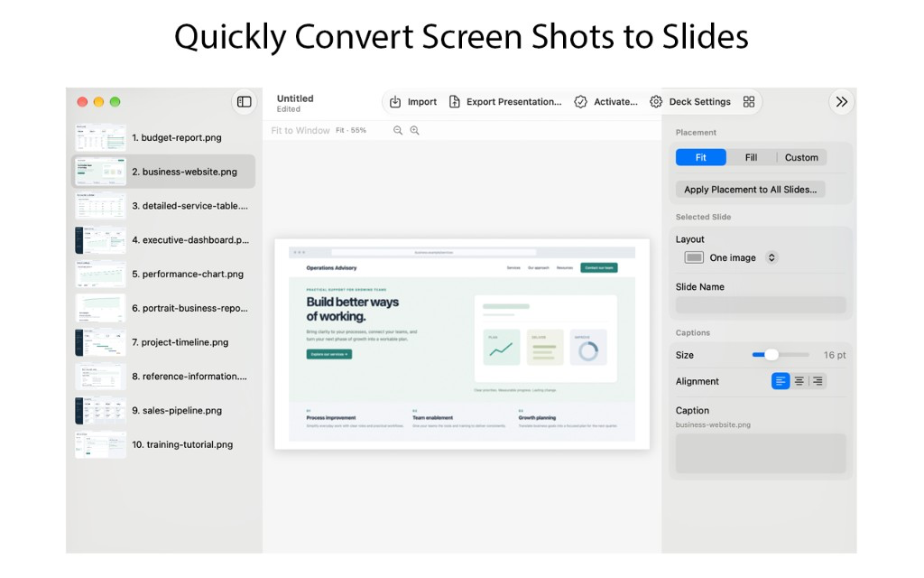Click Apply Placement to All Slides button

click(750, 190)
